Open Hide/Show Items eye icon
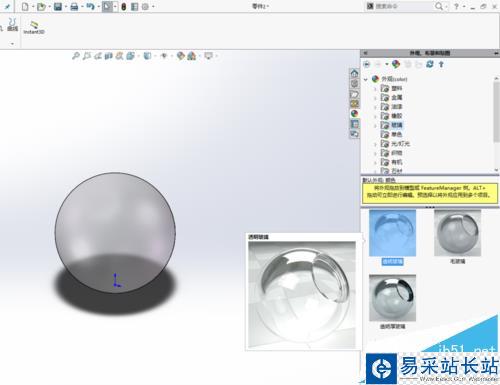 click(164, 56)
